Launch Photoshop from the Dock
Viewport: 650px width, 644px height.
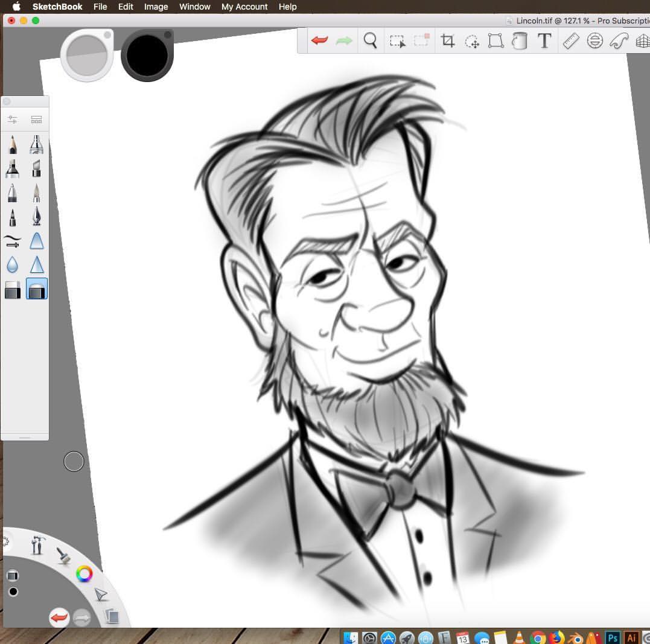point(613,637)
